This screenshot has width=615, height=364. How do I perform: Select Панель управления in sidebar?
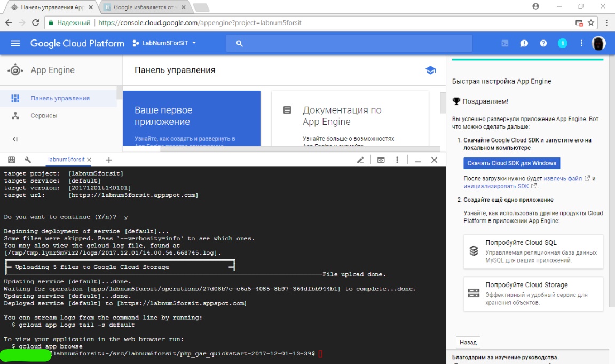point(58,98)
